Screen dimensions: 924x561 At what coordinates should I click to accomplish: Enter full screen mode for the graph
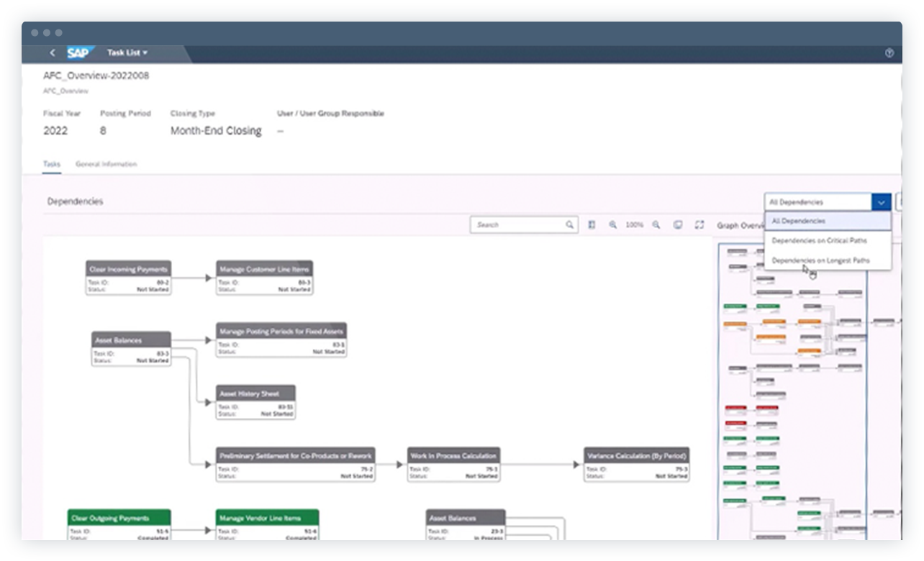pyautogui.click(x=699, y=225)
